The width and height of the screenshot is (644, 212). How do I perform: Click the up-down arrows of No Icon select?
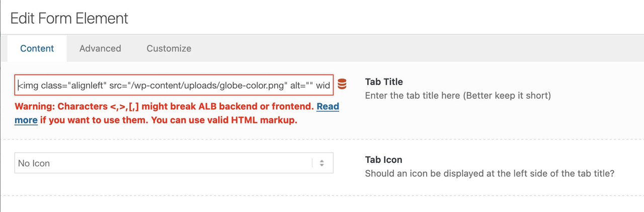click(322, 163)
